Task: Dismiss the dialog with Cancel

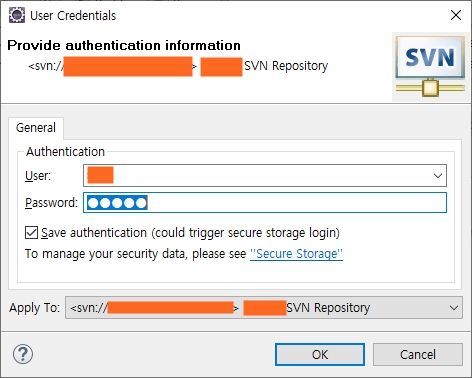Action: 418,354
